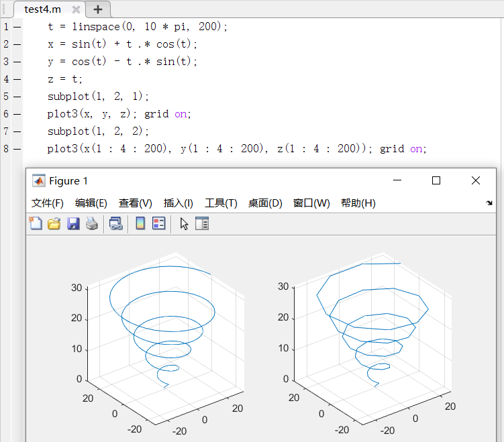This screenshot has width=504, height=442.
Task: Open file using the folder icon
Action: [54, 223]
